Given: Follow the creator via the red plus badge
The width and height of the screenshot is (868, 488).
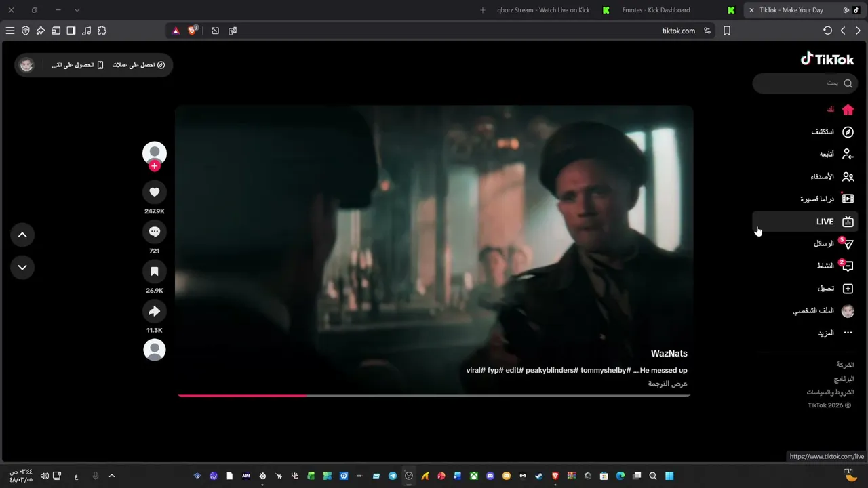Looking at the screenshot, I should click(155, 166).
